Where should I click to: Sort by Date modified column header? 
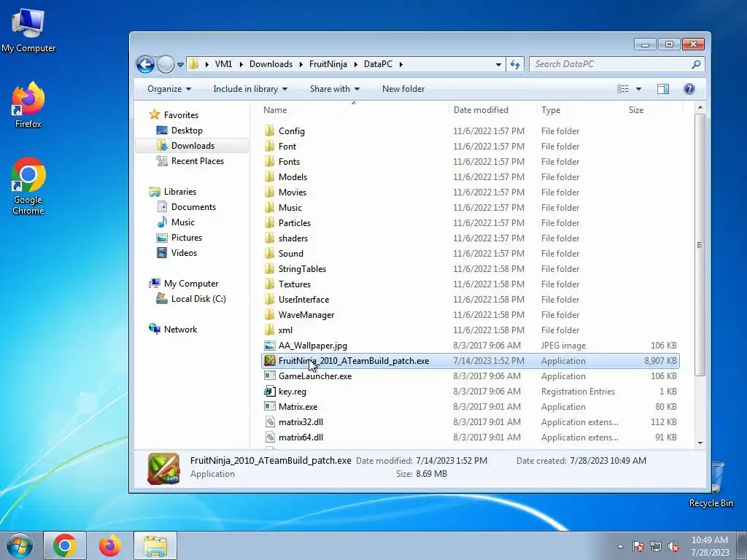click(x=481, y=110)
